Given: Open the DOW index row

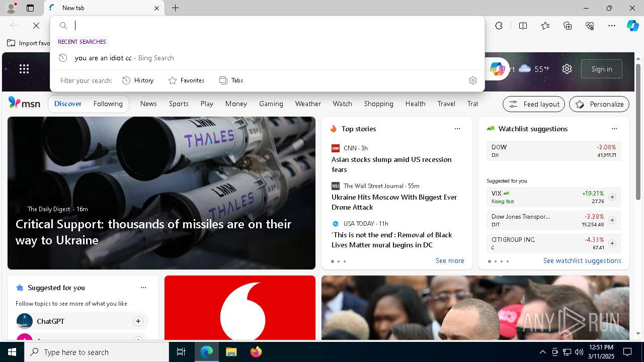Looking at the screenshot, I should (554, 151).
